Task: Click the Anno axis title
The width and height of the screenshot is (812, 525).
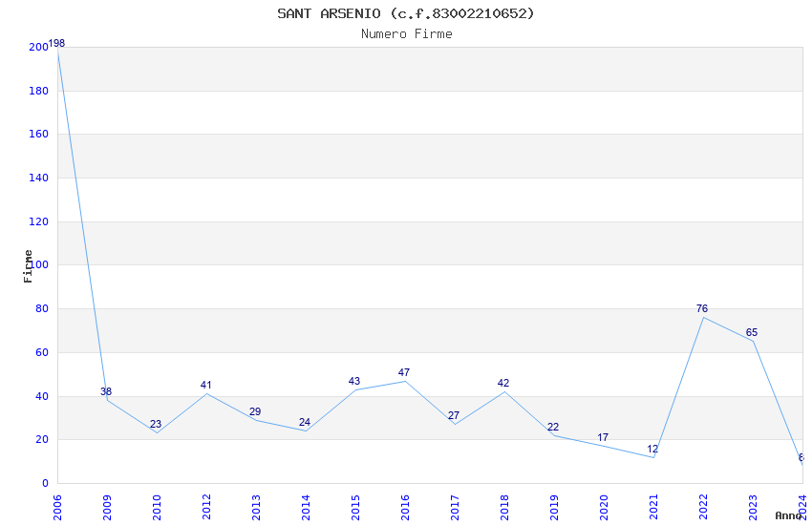Action: (788, 515)
